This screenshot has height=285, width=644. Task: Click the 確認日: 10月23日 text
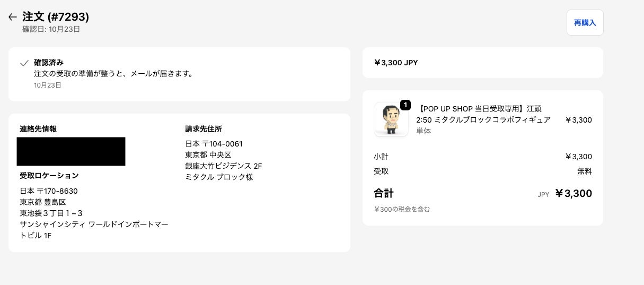(51, 29)
